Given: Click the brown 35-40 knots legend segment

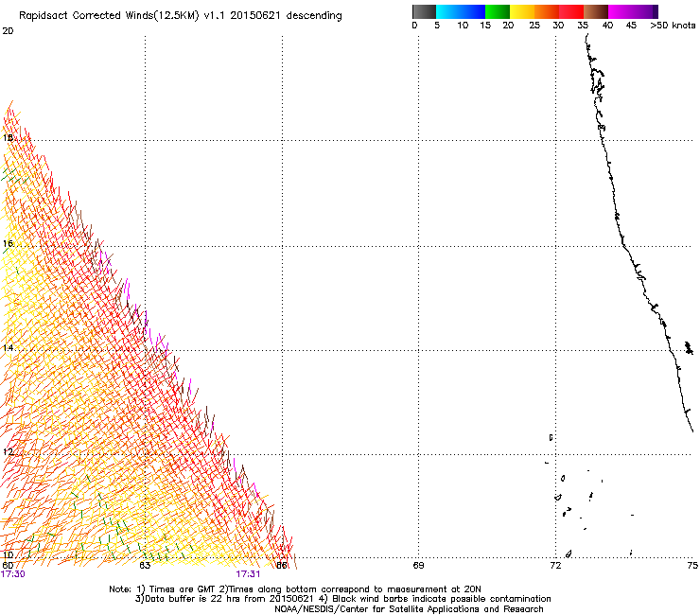Looking at the screenshot, I should tap(596, 11).
